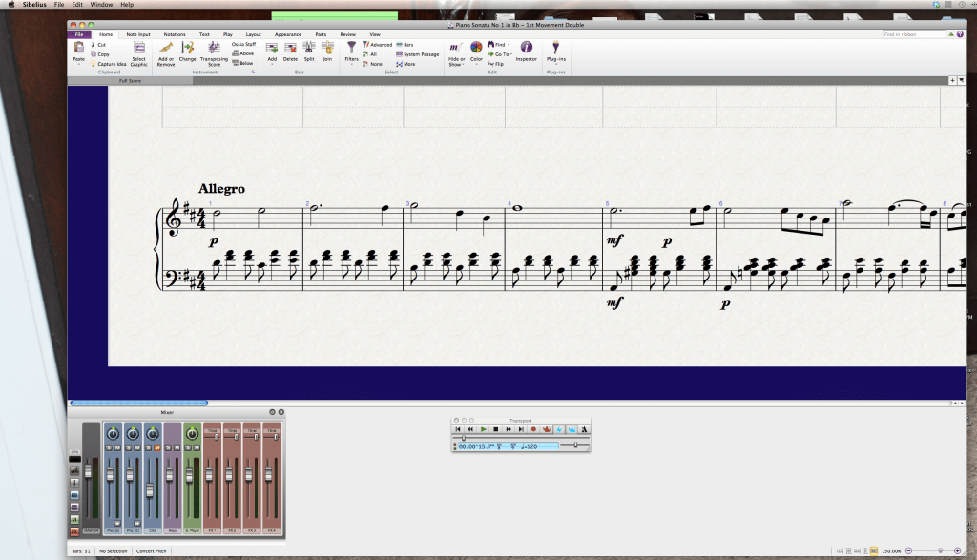
Task: Click the System Passage option
Action: click(418, 54)
